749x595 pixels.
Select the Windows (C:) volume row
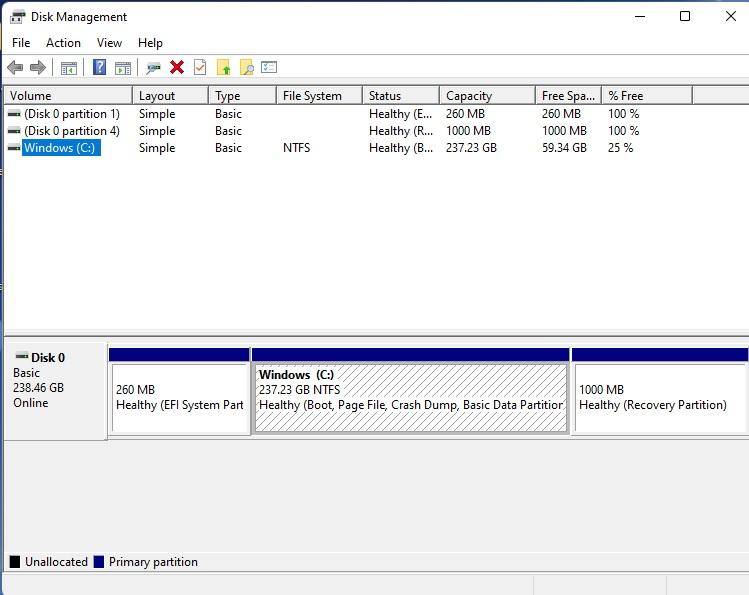click(x=60, y=148)
